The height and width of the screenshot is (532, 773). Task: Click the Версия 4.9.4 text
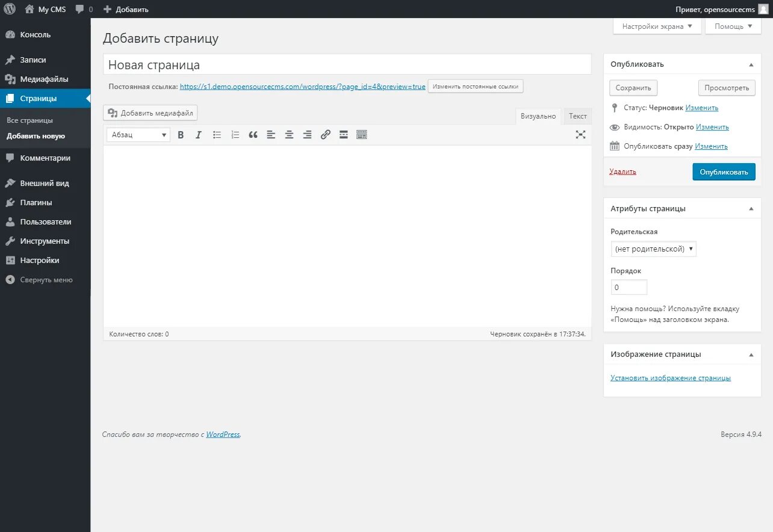[741, 435]
